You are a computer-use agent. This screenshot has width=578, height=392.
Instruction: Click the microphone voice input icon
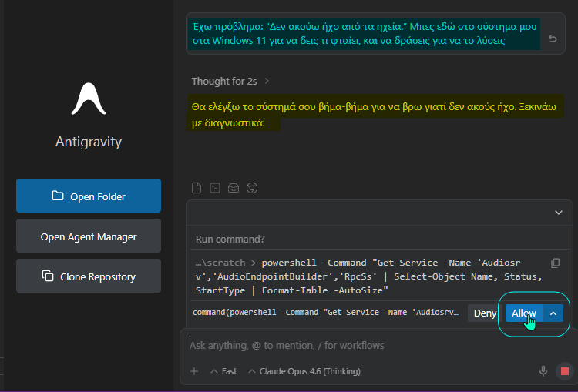coord(543,371)
